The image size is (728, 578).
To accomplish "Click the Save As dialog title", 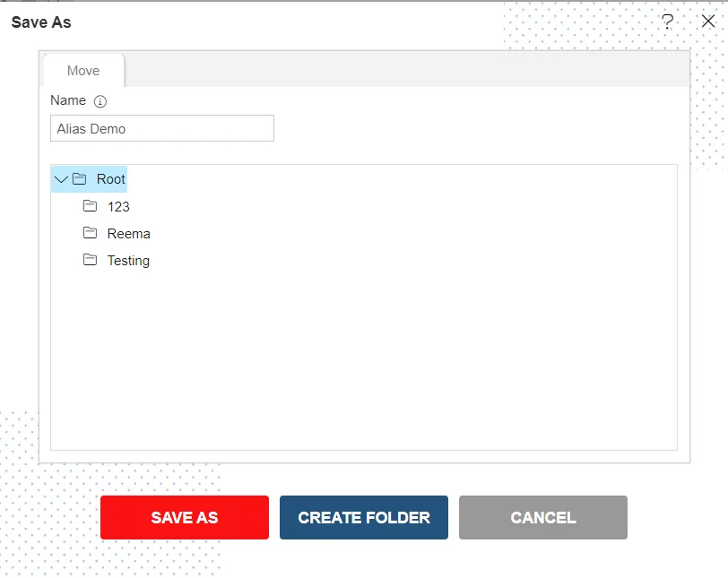I will (x=41, y=22).
